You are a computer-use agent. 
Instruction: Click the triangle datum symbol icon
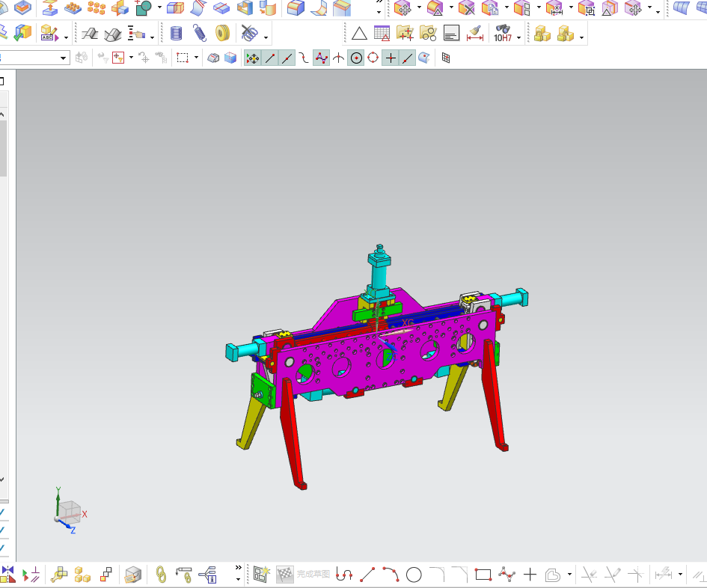coord(359,34)
